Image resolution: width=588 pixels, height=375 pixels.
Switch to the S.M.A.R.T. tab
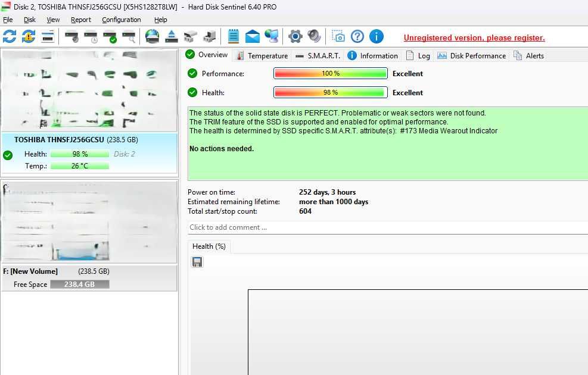pyautogui.click(x=318, y=56)
